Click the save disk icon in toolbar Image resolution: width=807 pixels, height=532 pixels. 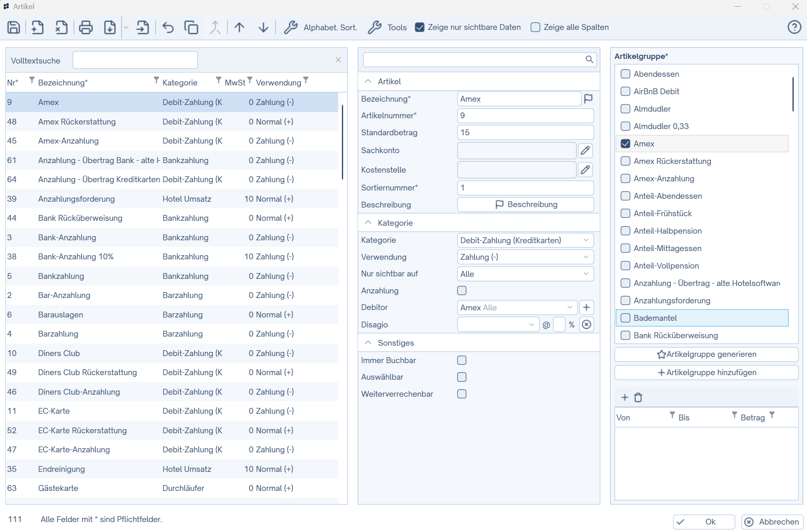[x=14, y=27]
